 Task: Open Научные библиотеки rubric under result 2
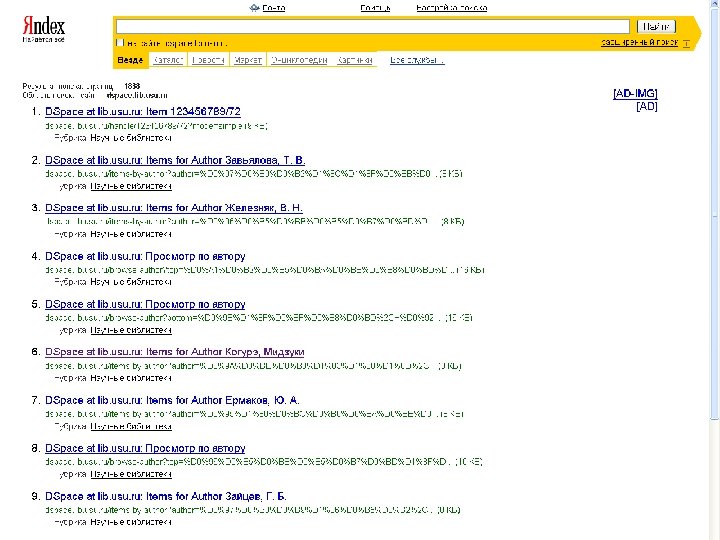131,186
